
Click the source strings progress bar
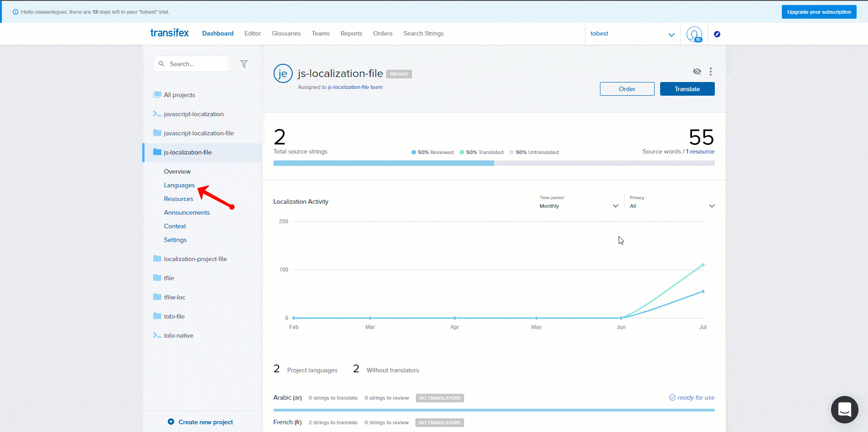pos(494,163)
